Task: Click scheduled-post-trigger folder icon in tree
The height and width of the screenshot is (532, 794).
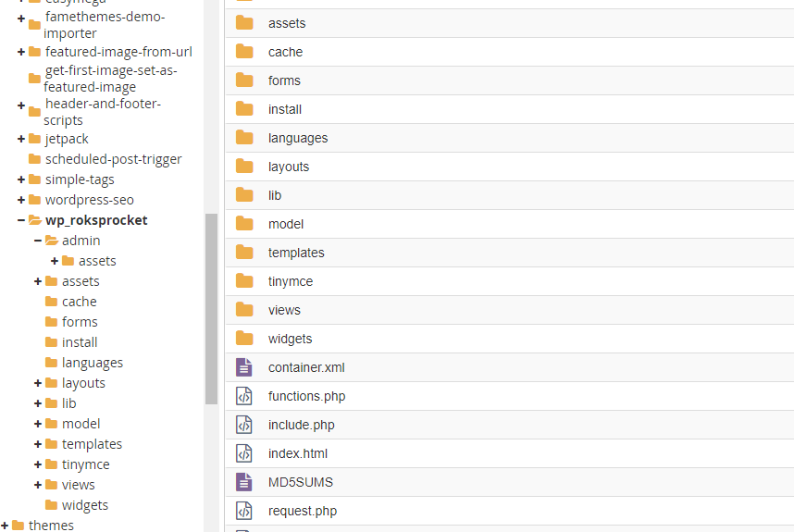Action: [x=34, y=159]
